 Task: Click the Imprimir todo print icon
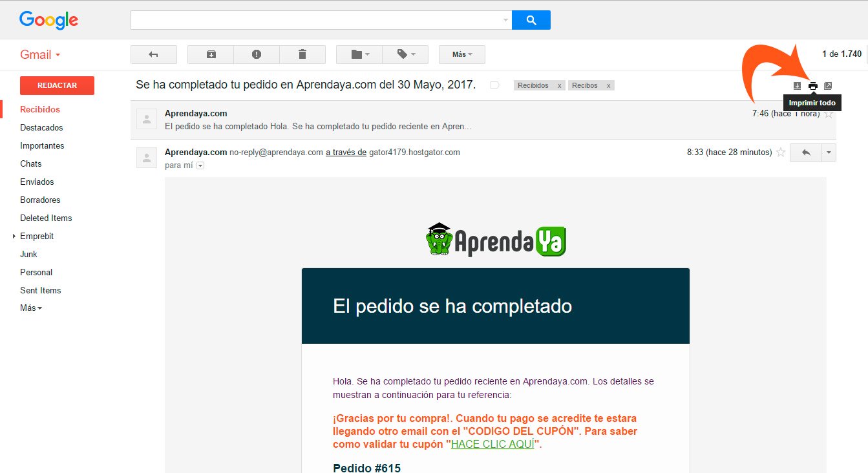[x=813, y=86]
